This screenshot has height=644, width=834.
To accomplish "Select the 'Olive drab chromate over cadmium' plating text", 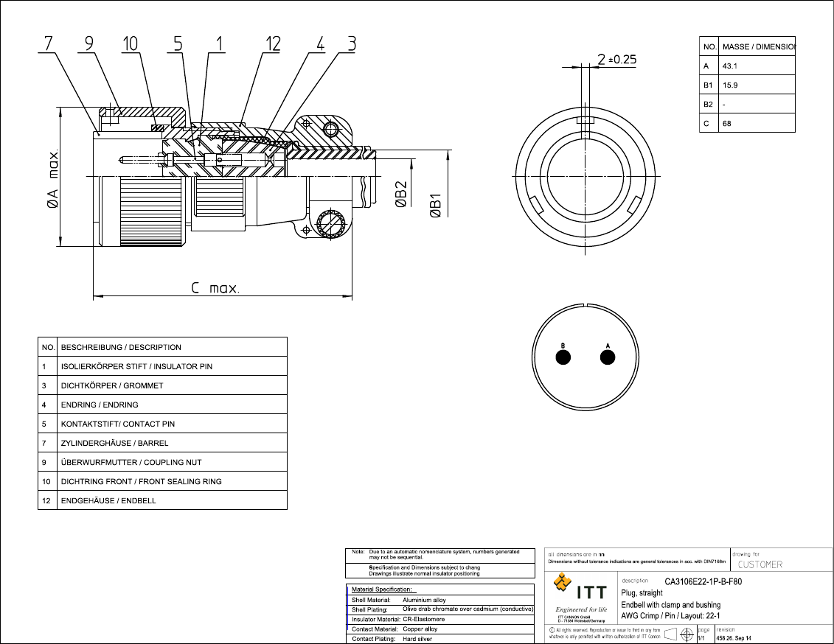I will [x=468, y=609].
